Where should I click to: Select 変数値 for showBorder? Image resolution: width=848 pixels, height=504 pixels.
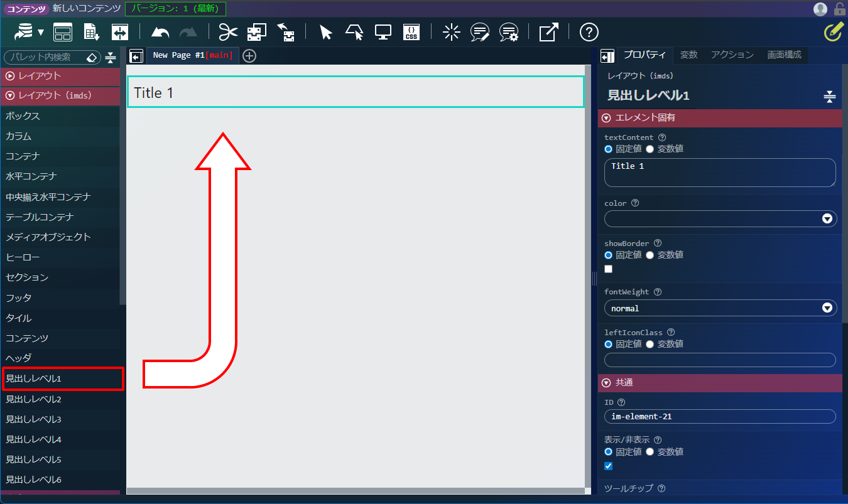(x=650, y=255)
